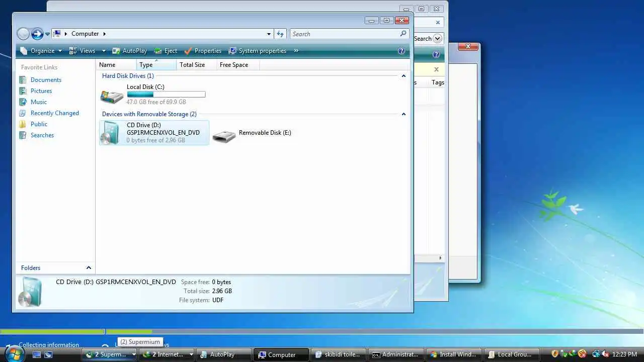The width and height of the screenshot is (644, 362).
Task: Click the volume muted tray icon
Action: tap(605, 354)
